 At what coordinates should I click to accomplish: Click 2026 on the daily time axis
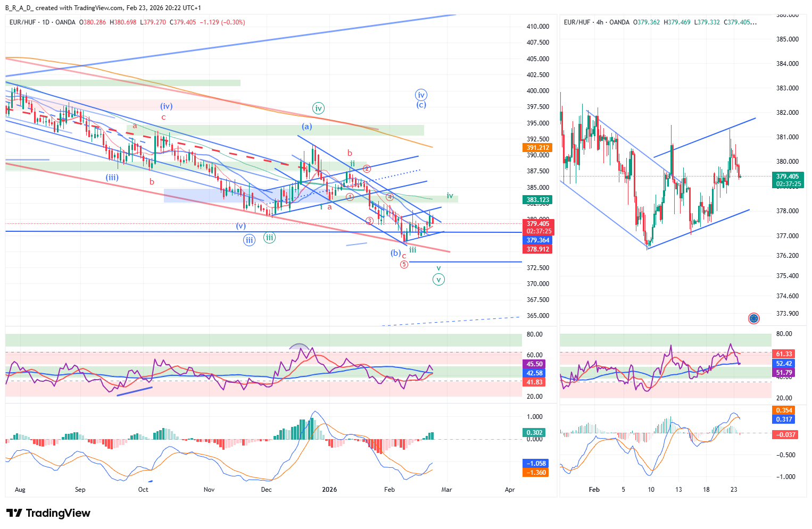(x=329, y=489)
